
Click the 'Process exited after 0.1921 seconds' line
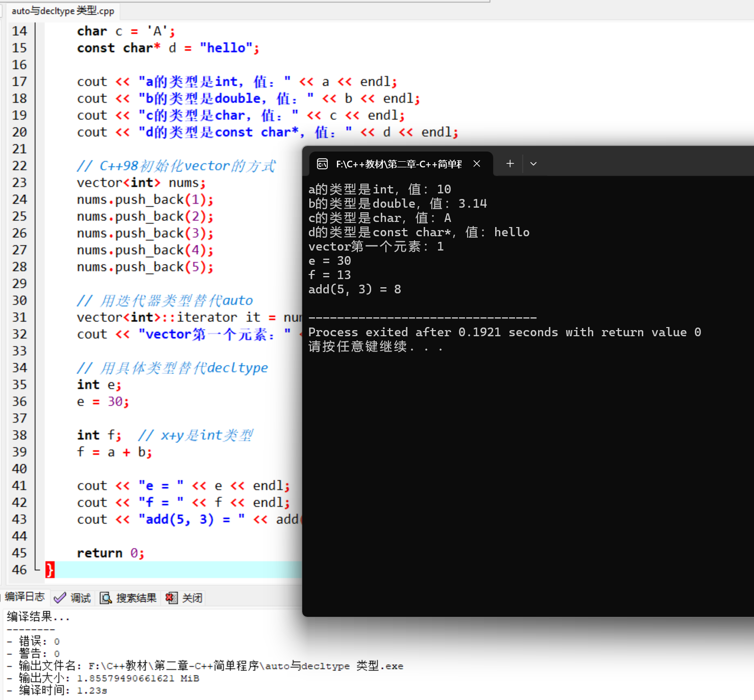[505, 332]
